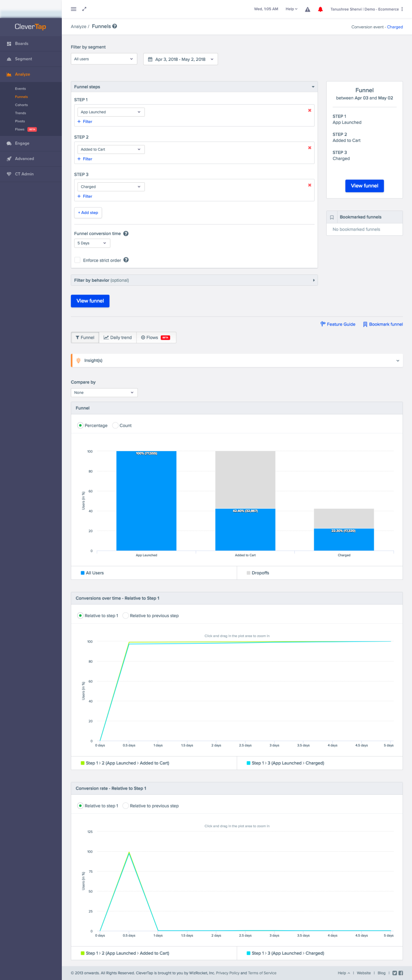Viewport: 412px width, 980px height.
Task: Click Charged conversion event link
Action: (x=395, y=27)
